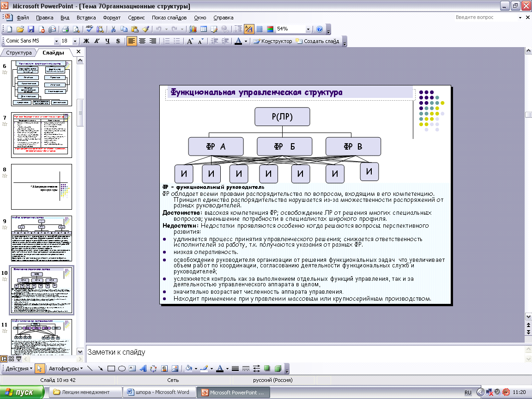Switch to slide sorter view
This screenshot has width=532, height=399.
(11, 359)
